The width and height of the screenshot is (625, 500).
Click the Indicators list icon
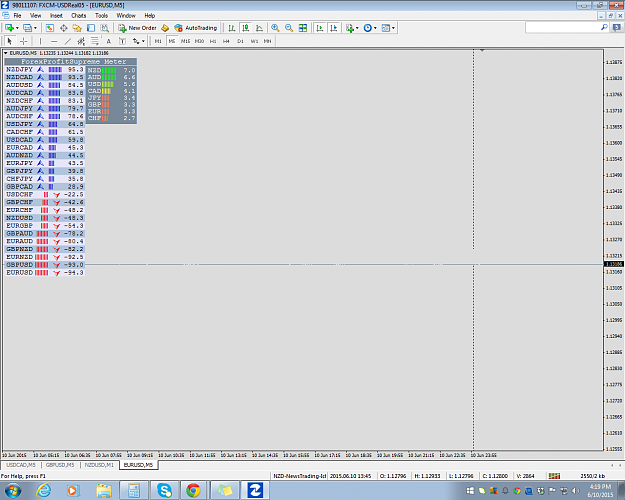click(350, 28)
